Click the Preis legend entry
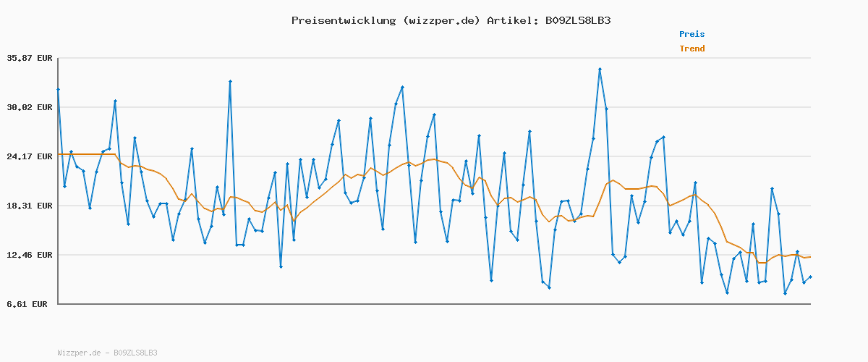 coord(692,34)
